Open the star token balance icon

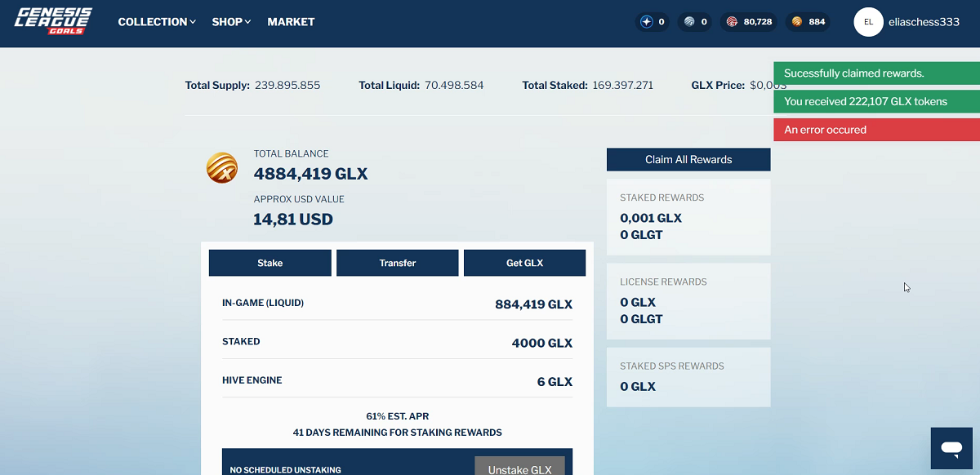click(x=647, y=22)
